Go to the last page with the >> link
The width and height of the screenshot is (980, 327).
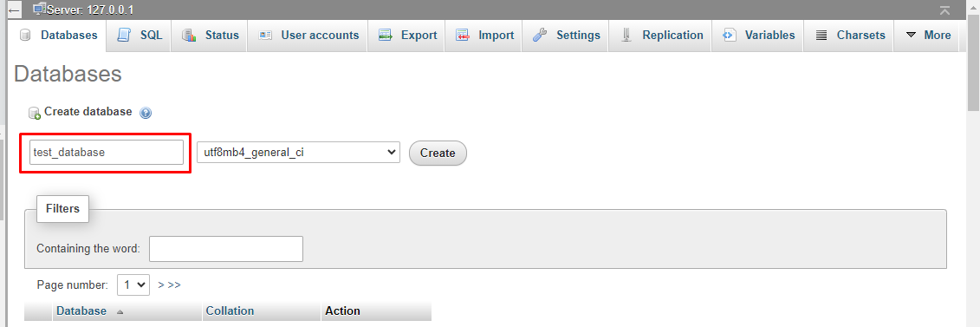click(174, 284)
